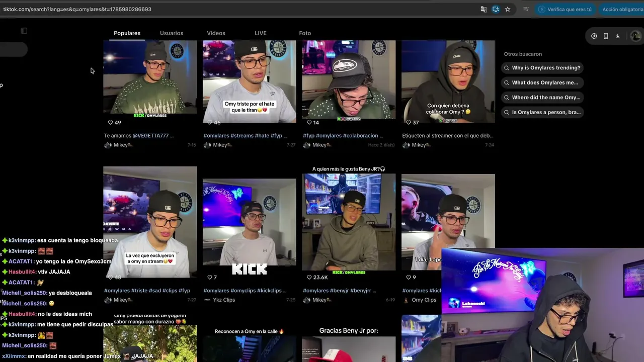Open the Vídeos tab
Viewport: 644px width, 362px height.
tap(216, 33)
